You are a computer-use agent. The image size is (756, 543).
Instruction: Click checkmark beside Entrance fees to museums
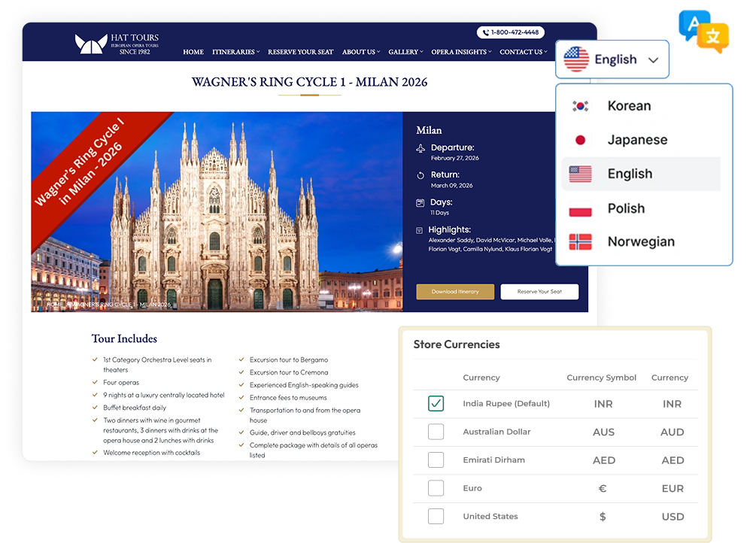[241, 397]
